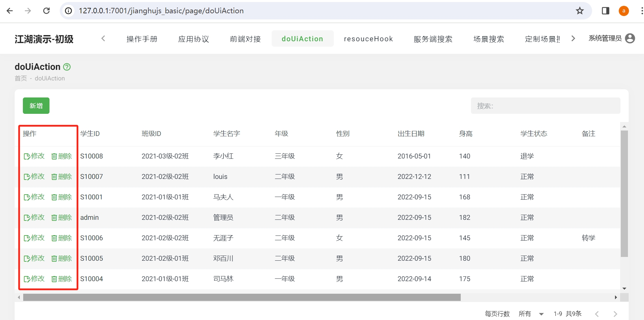Click the left chevron in the navigation bar
The width and height of the screenshot is (644, 320).
click(103, 39)
